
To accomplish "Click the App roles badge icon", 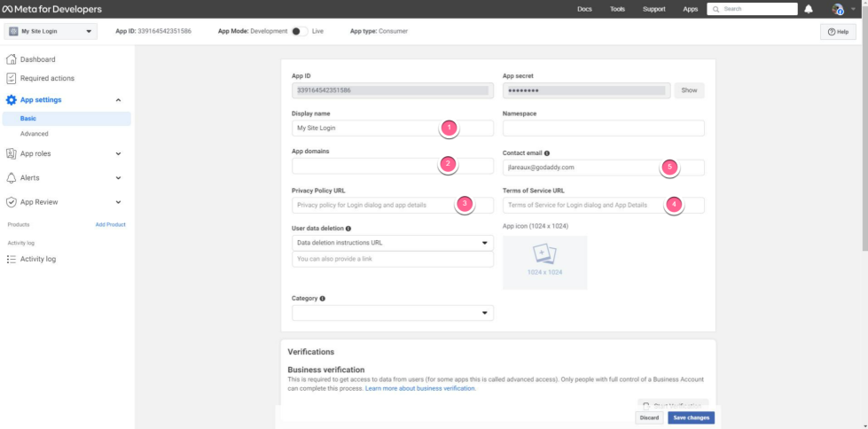I will [x=11, y=153].
